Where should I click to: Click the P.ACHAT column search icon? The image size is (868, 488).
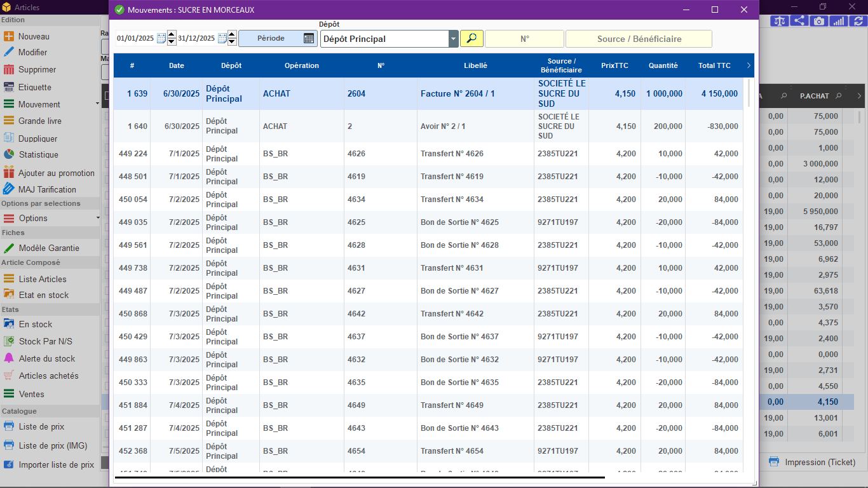(x=839, y=96)
